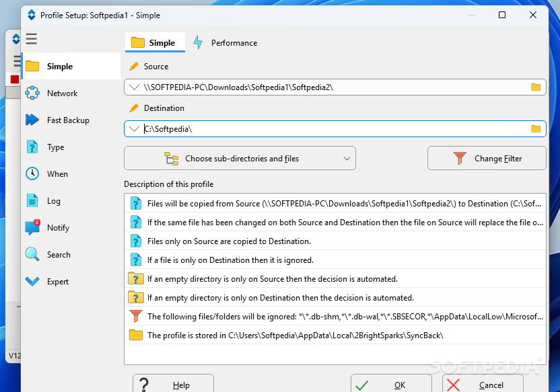Viewport: 560px width, 392px height.
Task: Click the Change Filter button
Action: point(487,159)
